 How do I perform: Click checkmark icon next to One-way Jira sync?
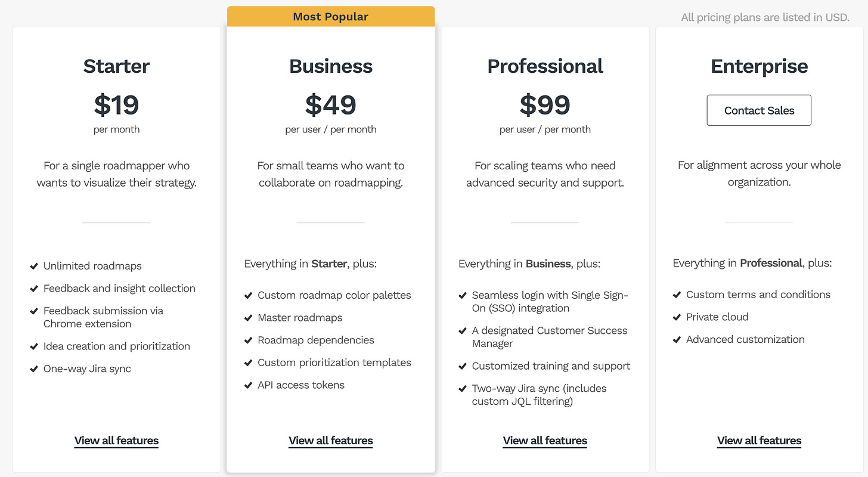click(34, 368)
